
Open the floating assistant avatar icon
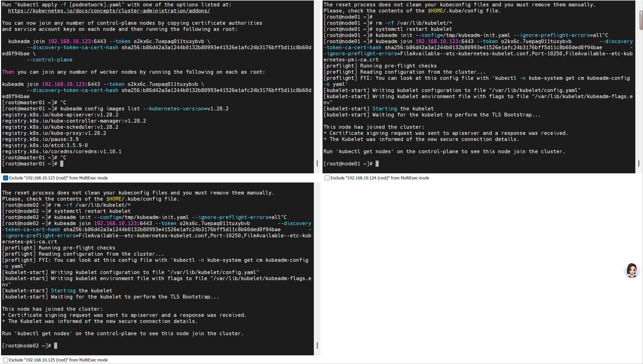632,270
